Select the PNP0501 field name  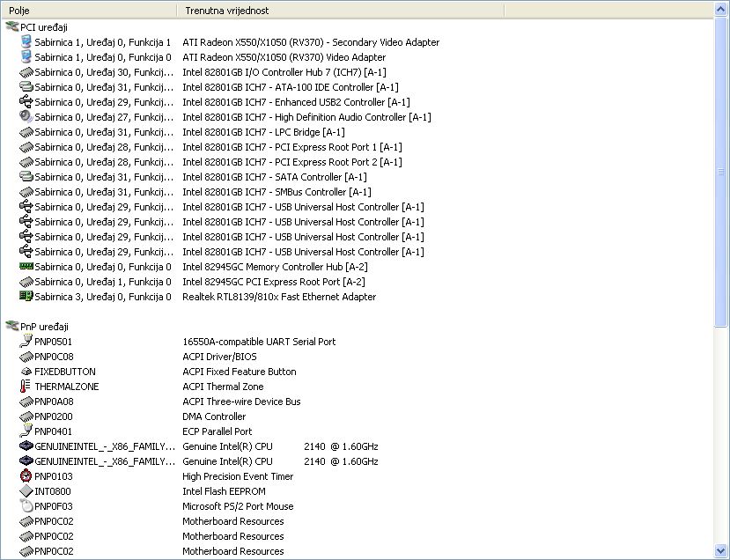pos(53,342)
